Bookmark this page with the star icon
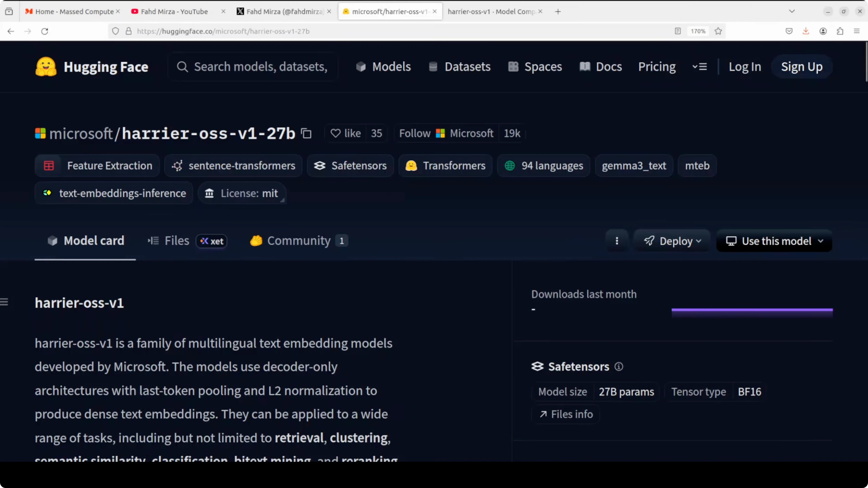 click(718, 31)
